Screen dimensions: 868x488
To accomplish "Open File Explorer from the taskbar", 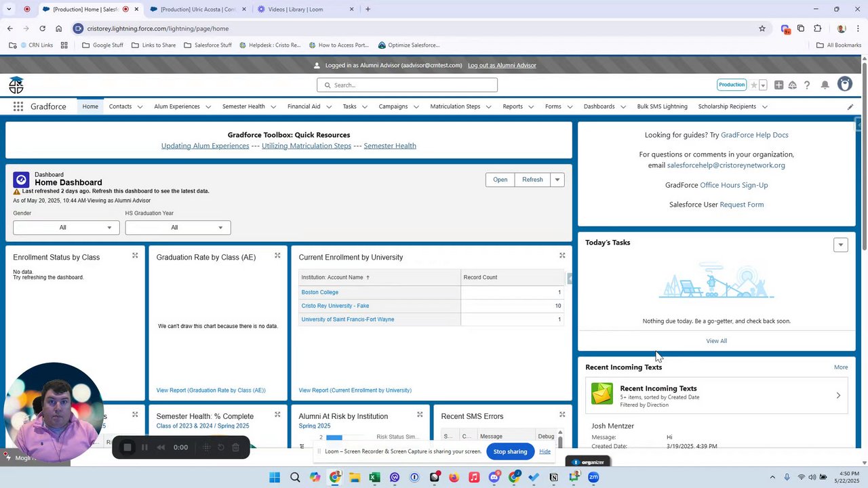I will 354,477.
